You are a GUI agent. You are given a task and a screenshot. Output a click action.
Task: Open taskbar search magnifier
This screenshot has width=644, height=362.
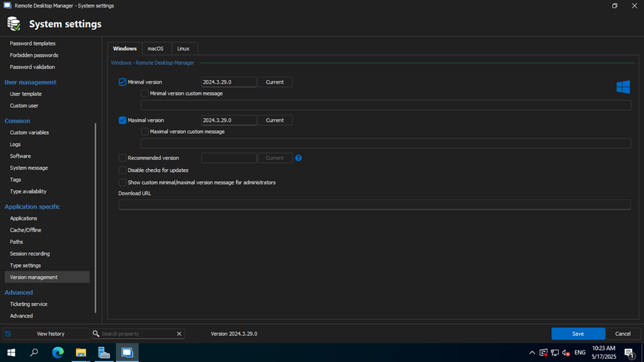[34, 352]
